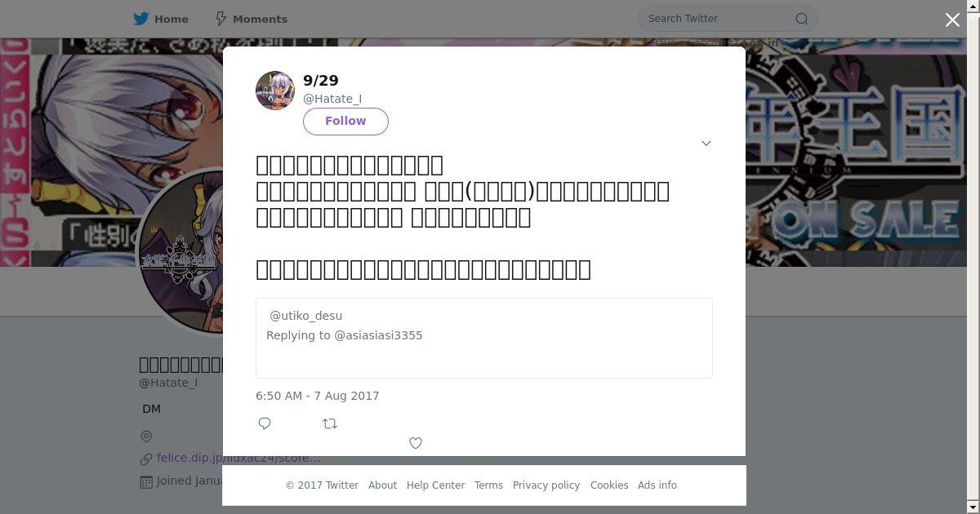Close the tweet overlay with the X
This screenshot has height=514, width=980.
952,20
